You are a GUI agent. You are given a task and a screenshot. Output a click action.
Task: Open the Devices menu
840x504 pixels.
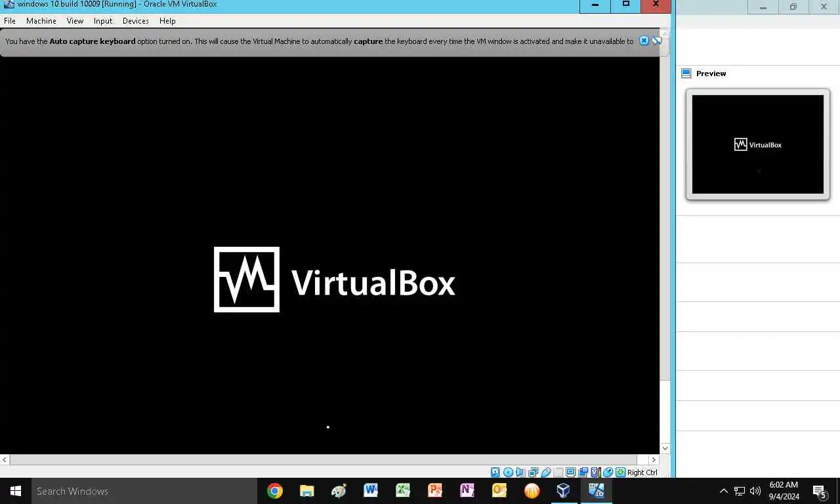coord(136,21)
